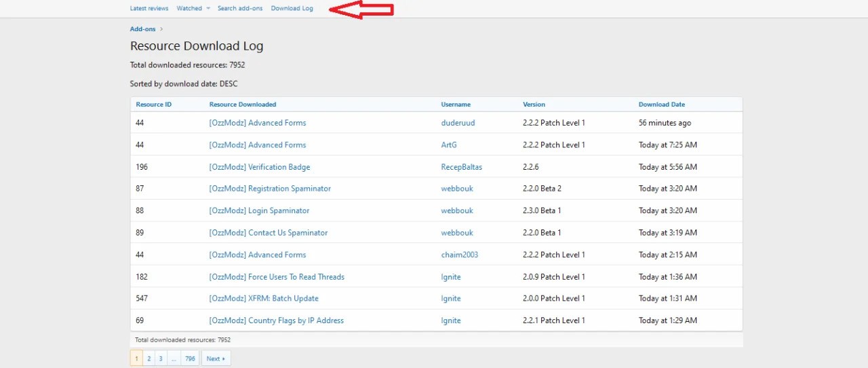868x368 pixels.
Task: Open Registration Spaminator resource link
Action: [x=270, y=189]
